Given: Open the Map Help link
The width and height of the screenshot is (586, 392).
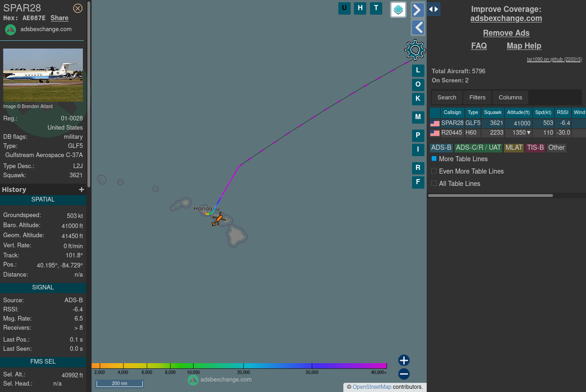Looking at the screenshot, I should [524, 46].
